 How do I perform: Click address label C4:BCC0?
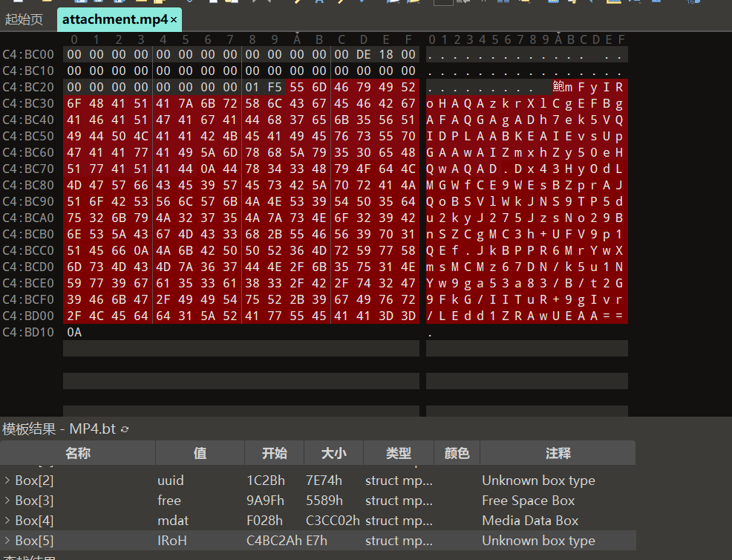pyautogui.click(x=28, y=250)
